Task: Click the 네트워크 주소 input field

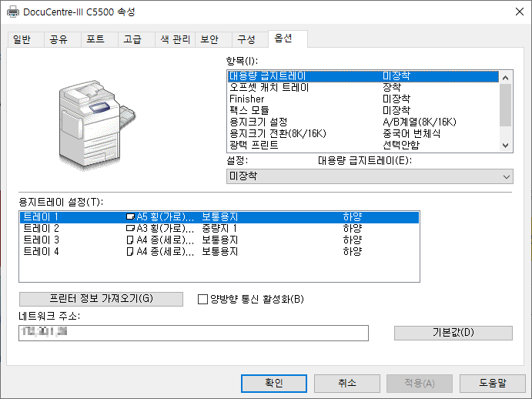Action: click(193, 333)
